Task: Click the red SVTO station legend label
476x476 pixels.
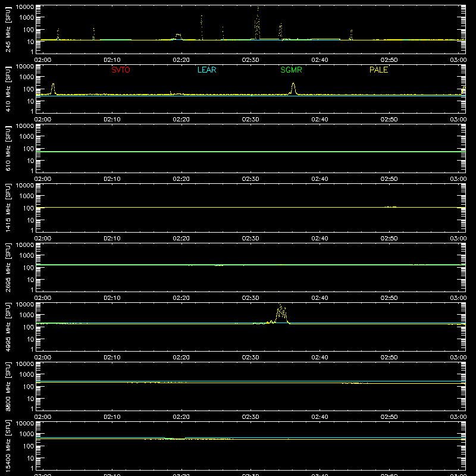Action: tap(121, 70)
